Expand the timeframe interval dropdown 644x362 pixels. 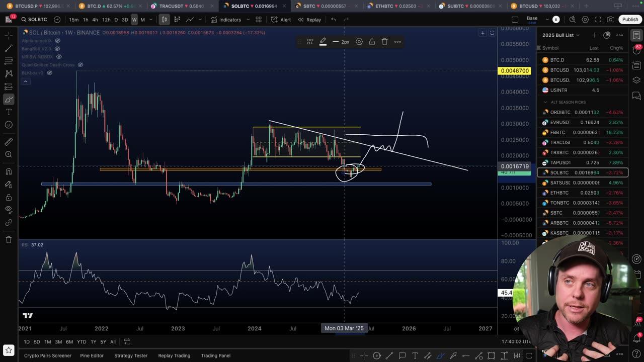pos(150,20)
